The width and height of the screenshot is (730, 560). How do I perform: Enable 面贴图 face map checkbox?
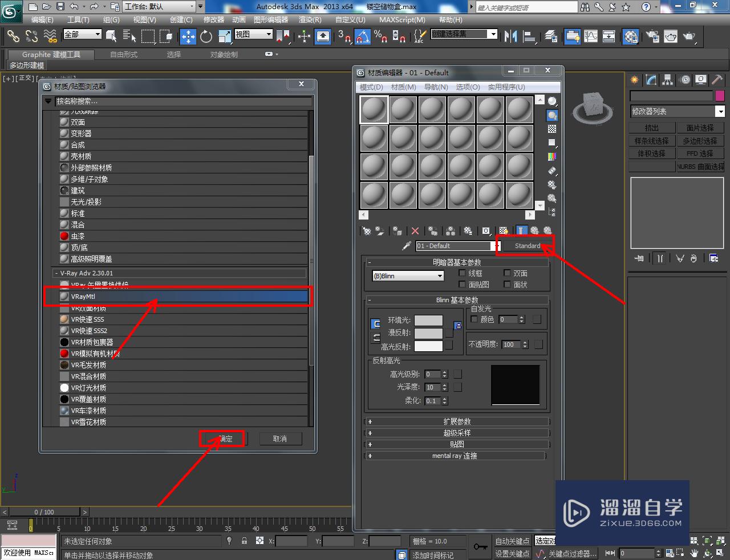coord(462,285)
